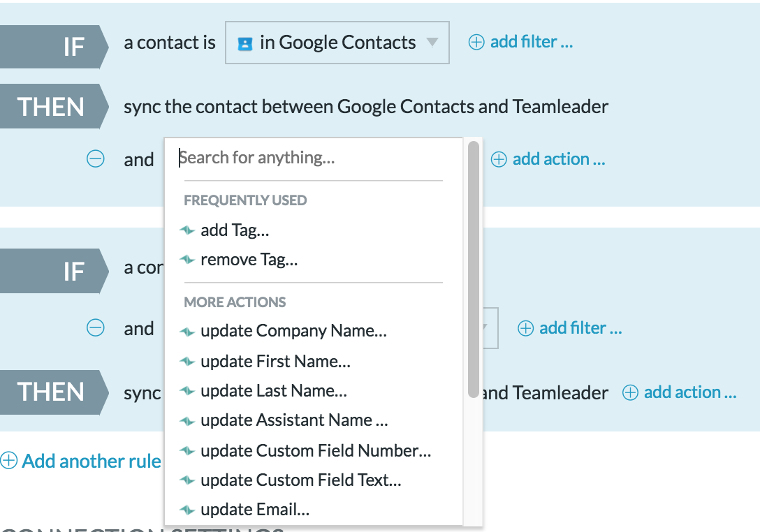Select 'add Tag...' action
This screenshot has width=760, height=532.
pos(235,230)
